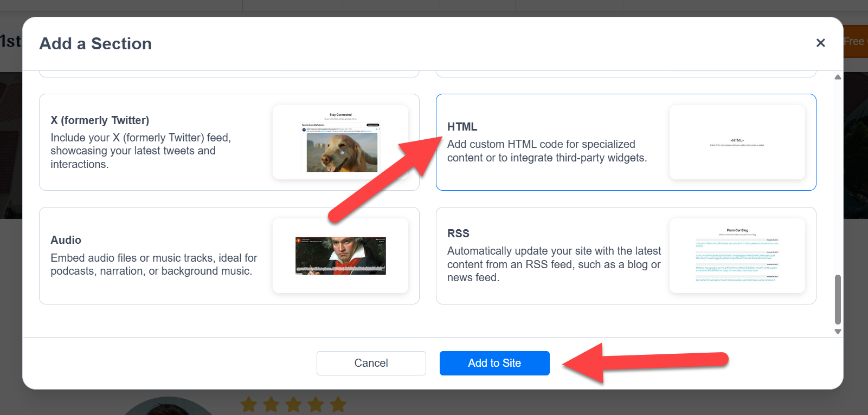The height and width of the screenshot is (415, 868).
Task: Open the Audio Beethoven preview thumbnail
Action: coord(340,256)
